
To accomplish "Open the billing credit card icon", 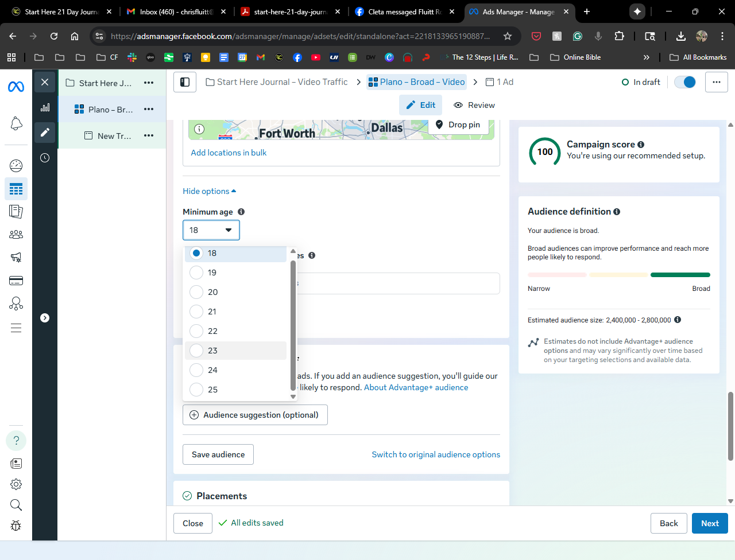I will click(16, 281).
